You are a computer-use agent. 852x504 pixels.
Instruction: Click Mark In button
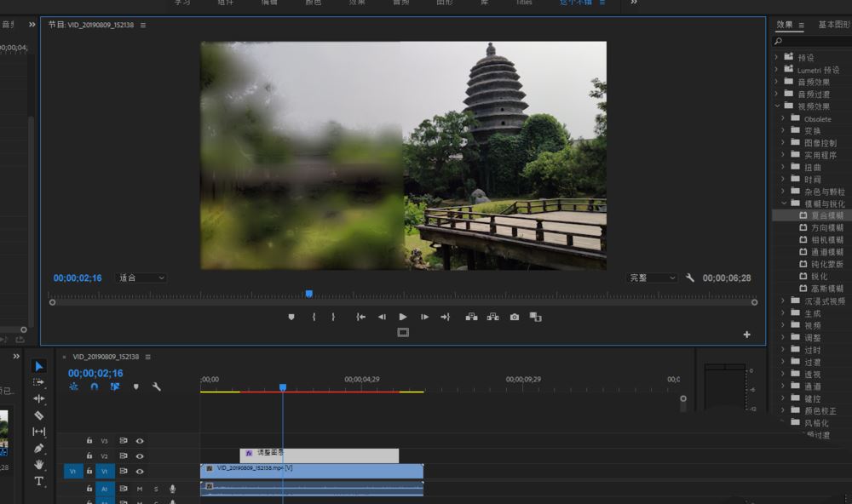pyautogui.click(x=314, y=318)
